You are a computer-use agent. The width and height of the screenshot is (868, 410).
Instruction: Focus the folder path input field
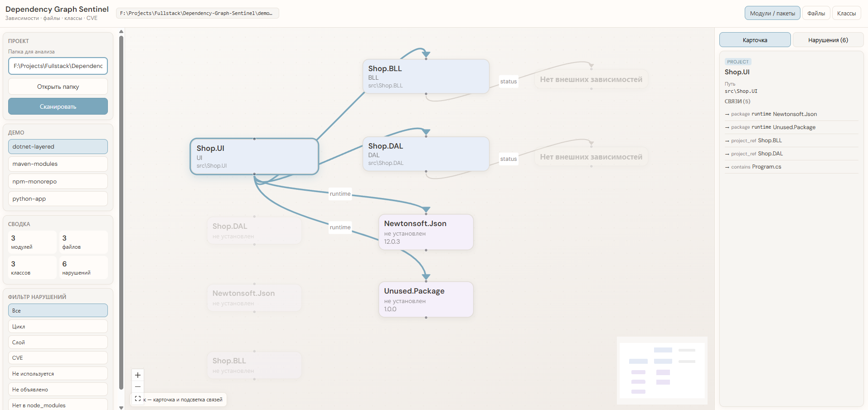[x=58, y=66]
